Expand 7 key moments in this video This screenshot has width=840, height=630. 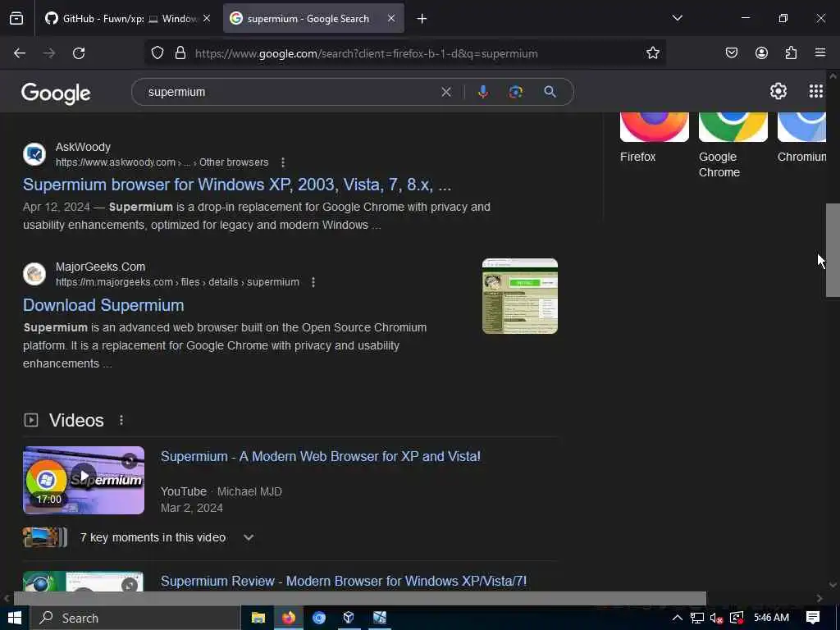tap(249, 537)
